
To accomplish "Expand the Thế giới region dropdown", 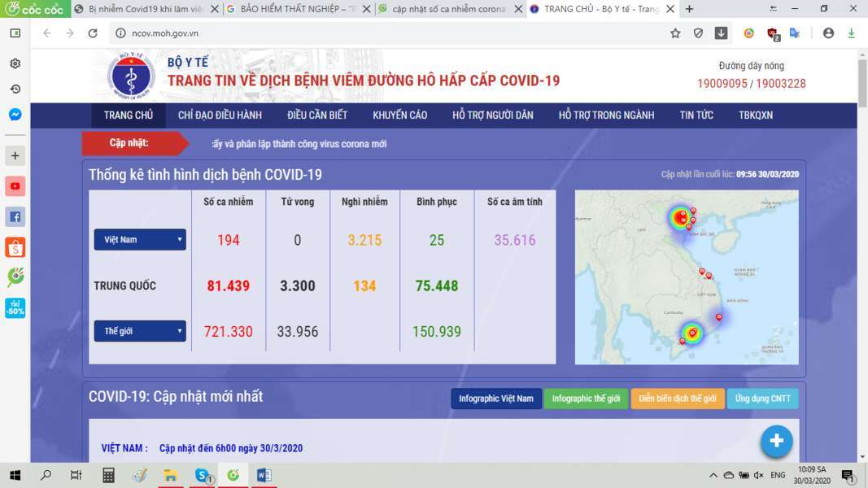I will pyautogui.click(x=140, y=332).
